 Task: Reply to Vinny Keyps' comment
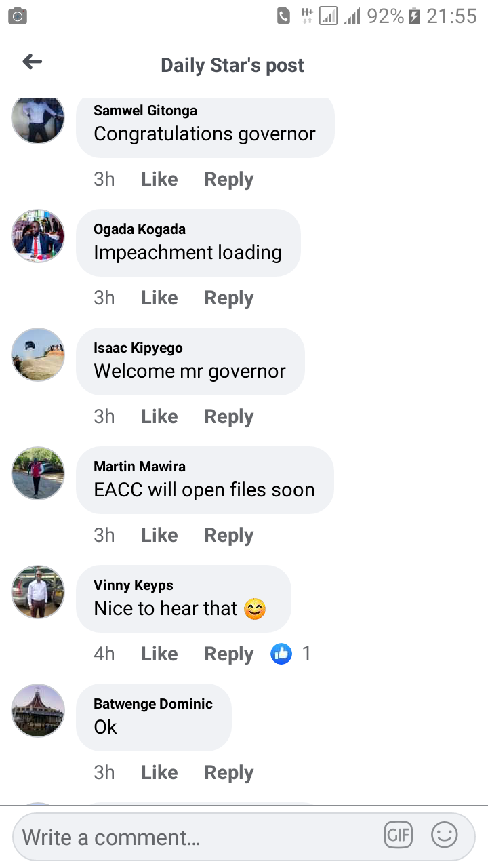pos(229,654)
